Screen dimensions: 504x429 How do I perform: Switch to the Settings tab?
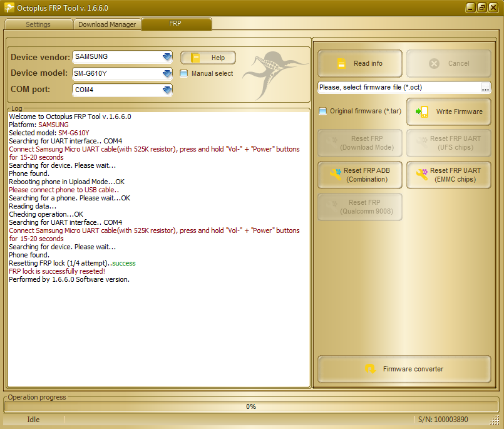coord(38,24)
